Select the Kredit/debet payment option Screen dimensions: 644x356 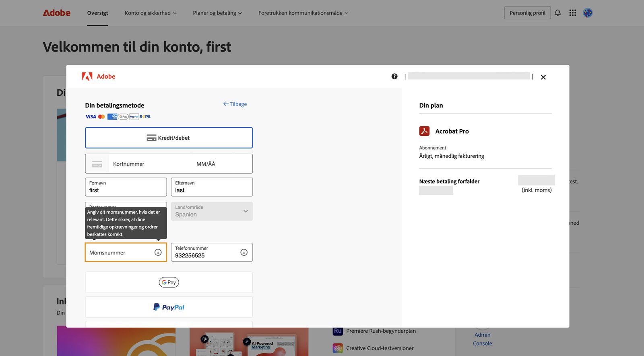pos(169,138)
